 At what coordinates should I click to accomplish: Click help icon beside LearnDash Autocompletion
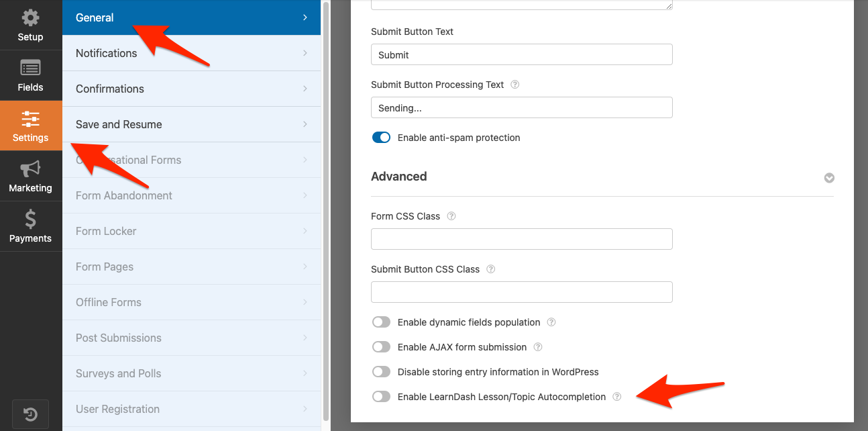pos(617,397)
